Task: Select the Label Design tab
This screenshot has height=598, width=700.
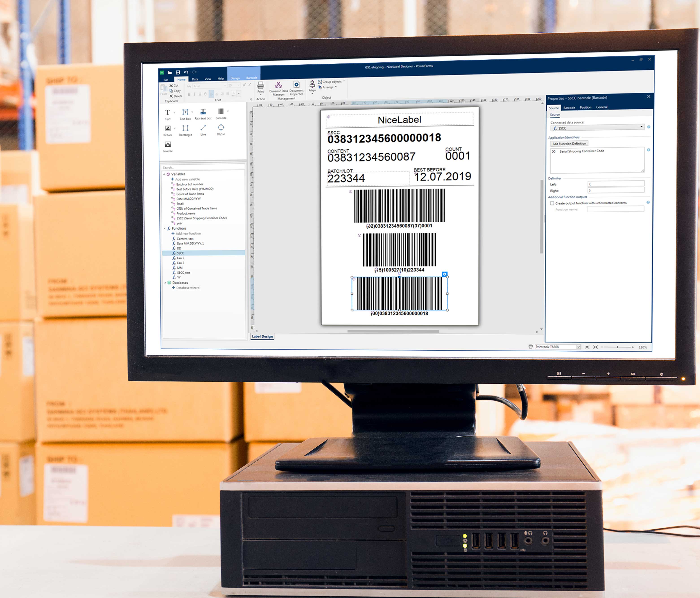Action: point(262,336)
